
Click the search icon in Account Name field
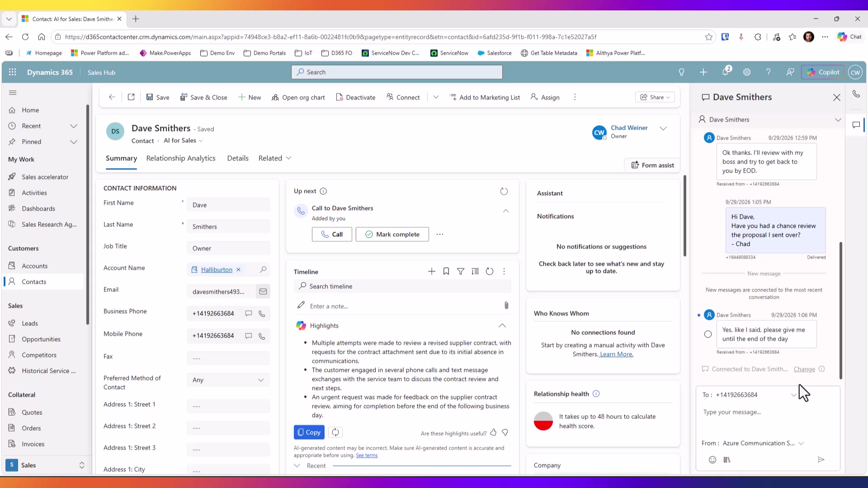click(x=263, y=269)
